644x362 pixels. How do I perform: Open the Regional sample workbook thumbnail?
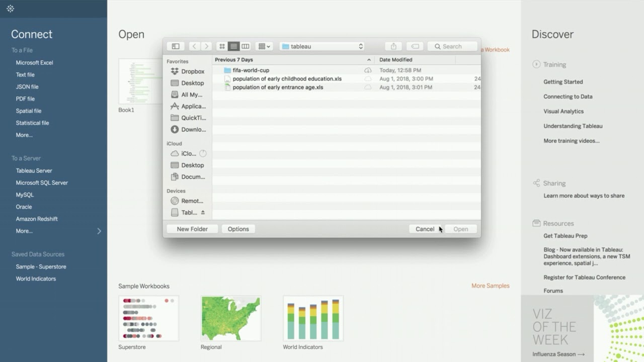click(231, 318)
